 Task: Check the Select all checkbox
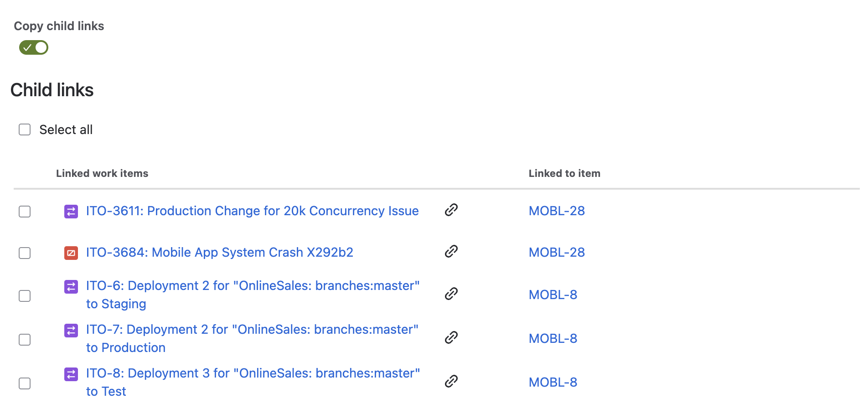pyautogui.click(x=25, y=129)
